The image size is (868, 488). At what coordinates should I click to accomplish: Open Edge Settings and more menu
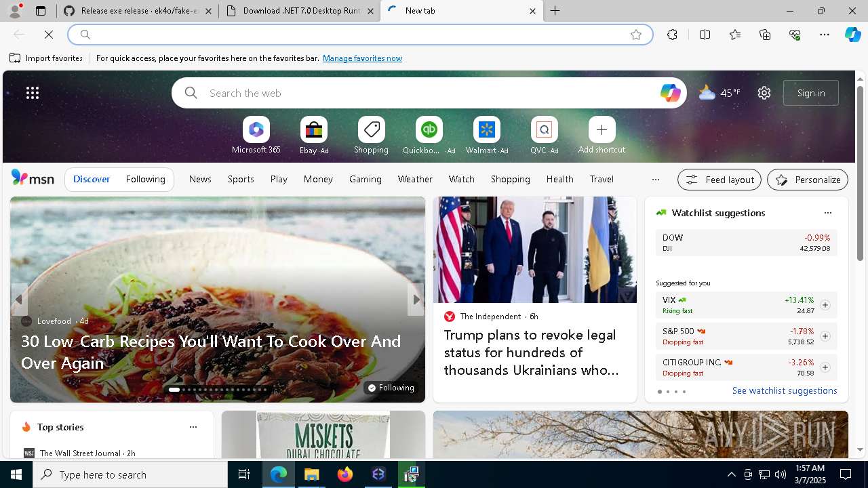(x=825, y=35)
